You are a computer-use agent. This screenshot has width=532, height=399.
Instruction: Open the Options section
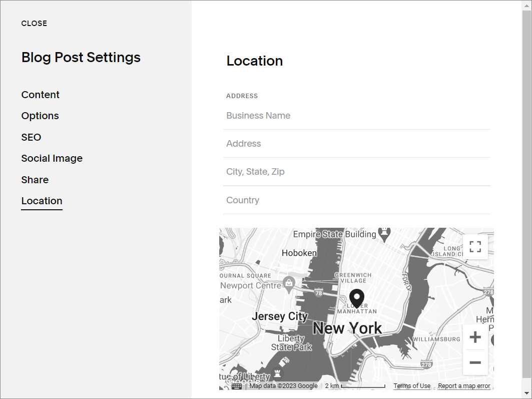[x=40, y=116]
